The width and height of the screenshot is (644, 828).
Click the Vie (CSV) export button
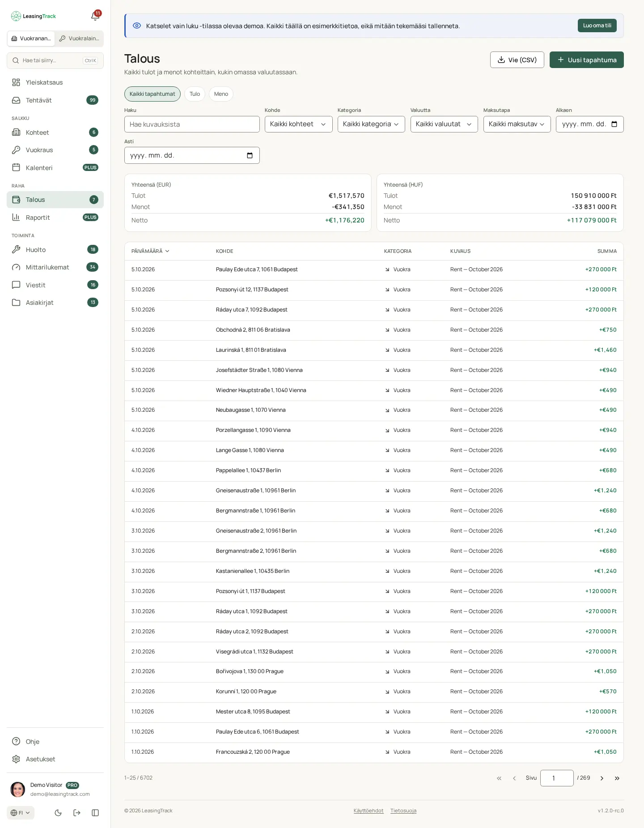click(517, 60)
